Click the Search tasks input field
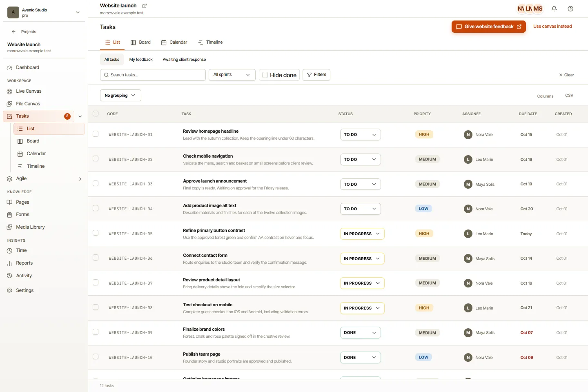The image size is (588, 392). point(153,75)
